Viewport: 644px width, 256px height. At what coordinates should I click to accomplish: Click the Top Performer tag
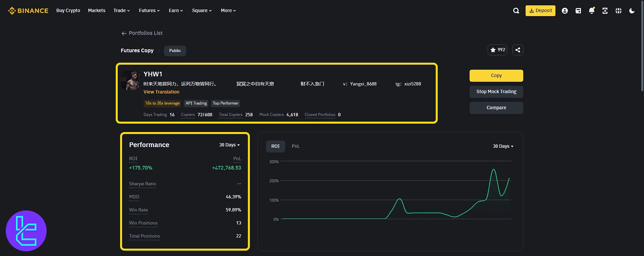click(226, 104)
